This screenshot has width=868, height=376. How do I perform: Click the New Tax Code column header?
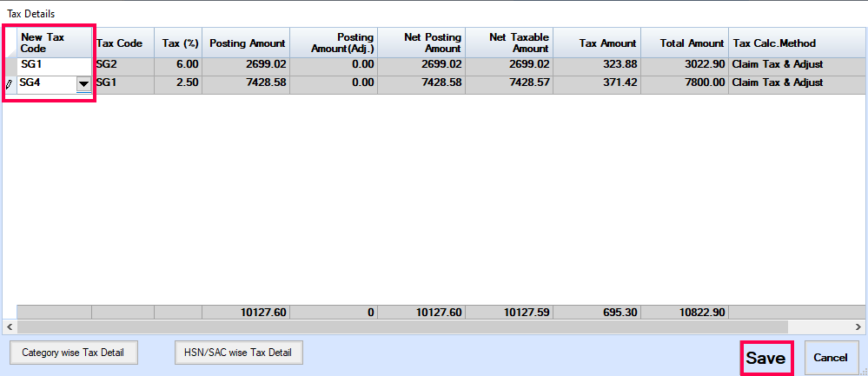[x=54, y=43]
